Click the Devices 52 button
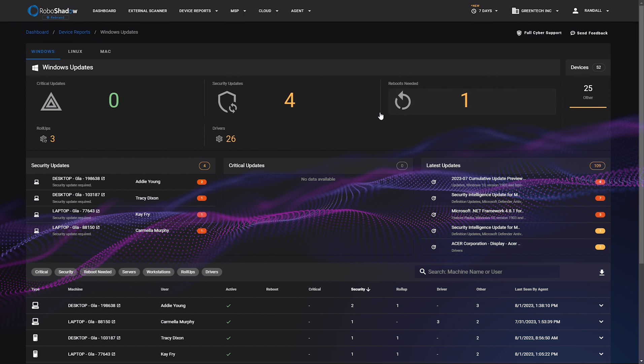Viewport: 644px width, 364px height. [x=587, y=67]
